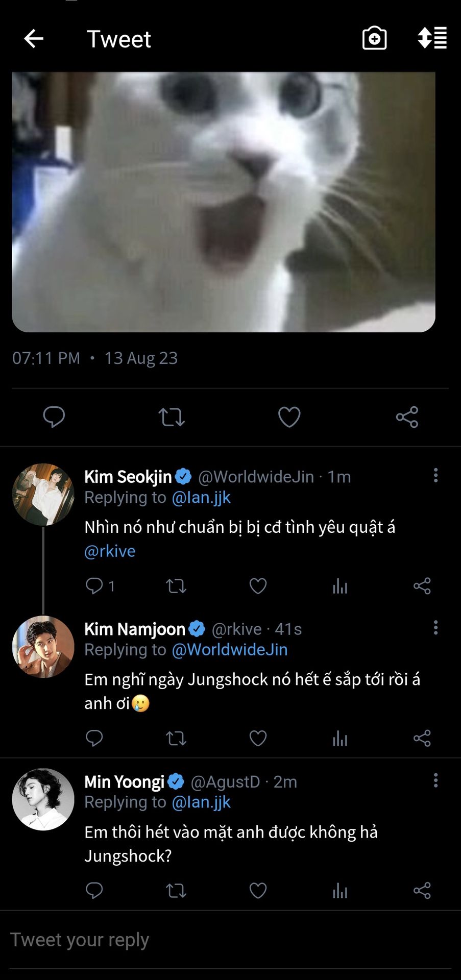Like the main tweet with the heart

(289, 417)
